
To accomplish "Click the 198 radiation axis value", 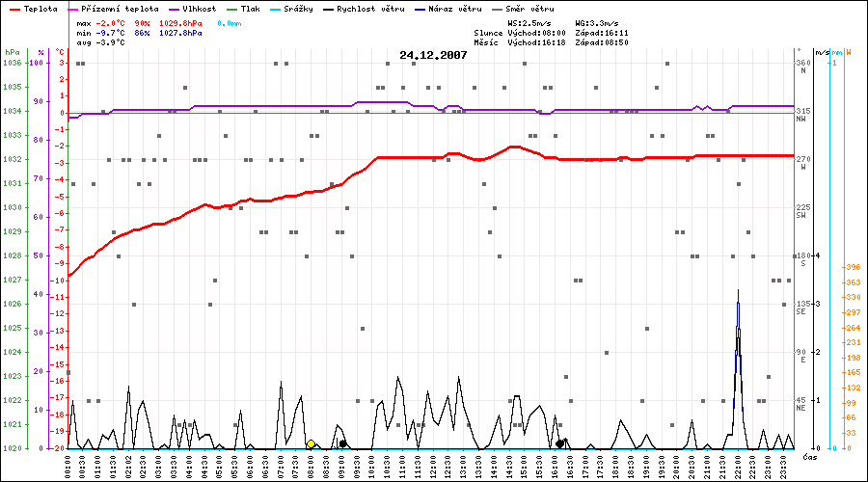I will click(x=854, y=358).
